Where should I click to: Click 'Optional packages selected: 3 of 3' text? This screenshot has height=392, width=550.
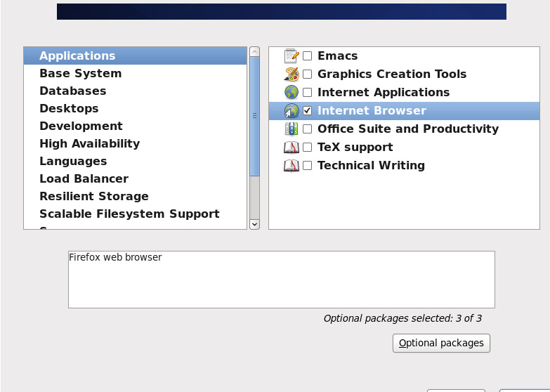(x=402, y=318)
